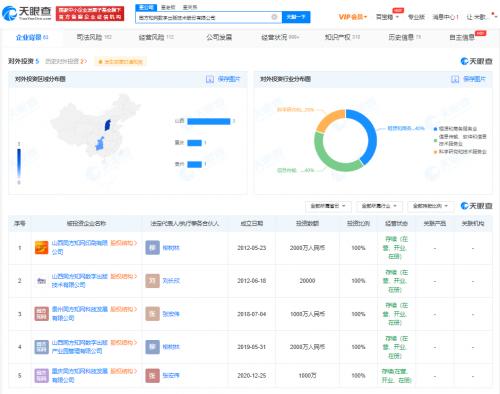Switch to the 企业背景 tab
Image resolution: width=500 pixels, height=394 pixels.
32,37
